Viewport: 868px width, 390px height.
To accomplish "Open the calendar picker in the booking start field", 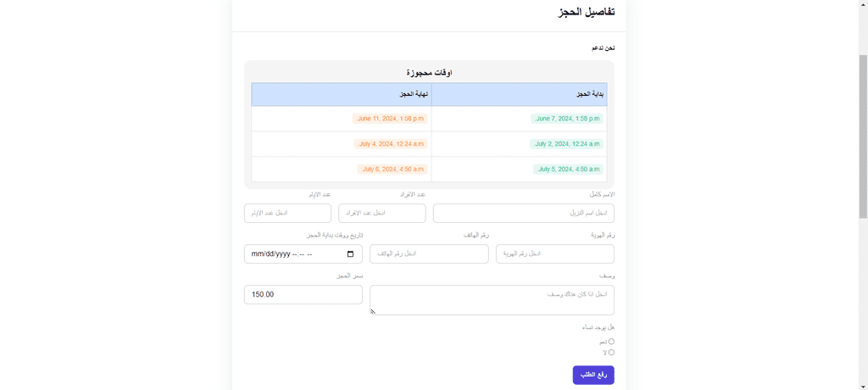I will [350, 254].
